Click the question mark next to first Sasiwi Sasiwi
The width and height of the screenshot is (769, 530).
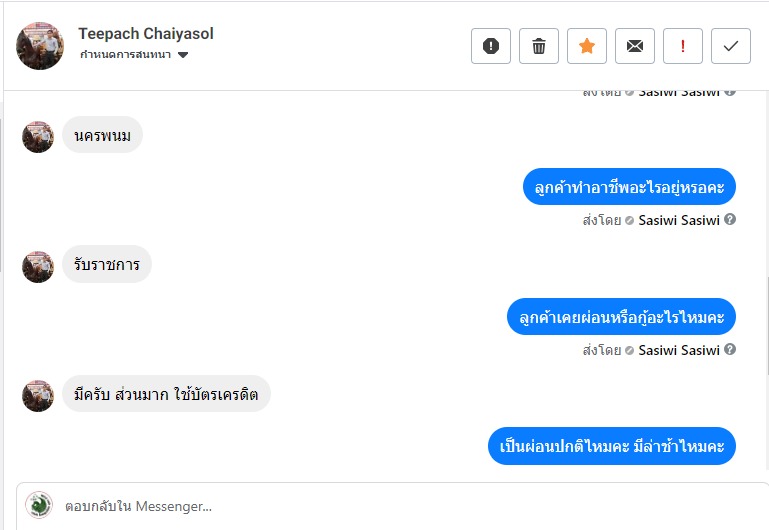pos(730,219)
